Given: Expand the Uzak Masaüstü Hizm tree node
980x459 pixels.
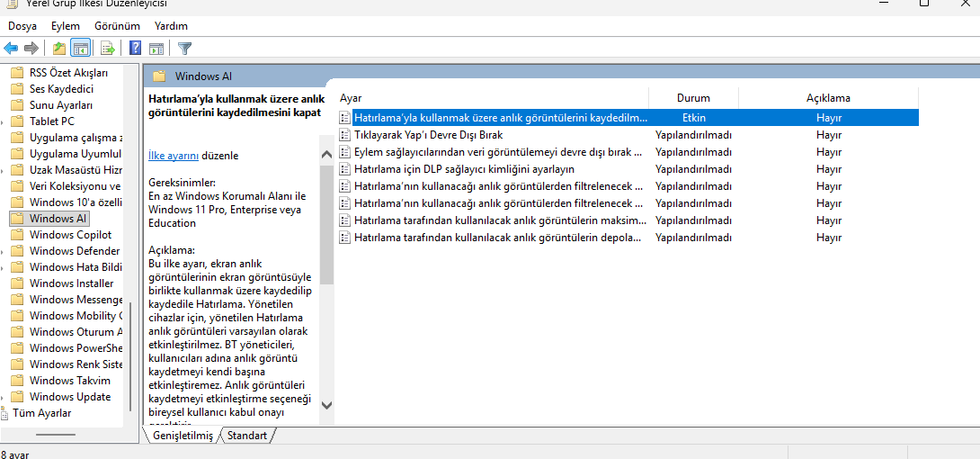Looking at the screenshot, I should coord(3,170).
